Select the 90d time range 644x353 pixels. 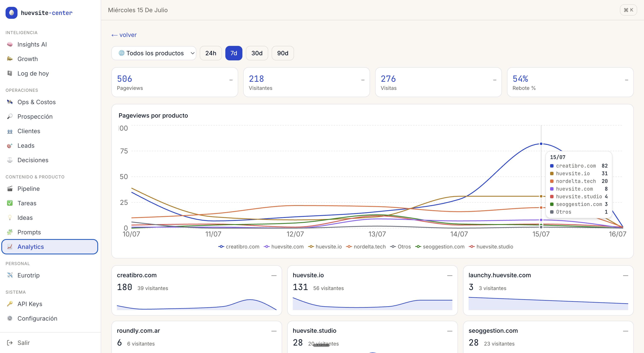click(283, 53)
